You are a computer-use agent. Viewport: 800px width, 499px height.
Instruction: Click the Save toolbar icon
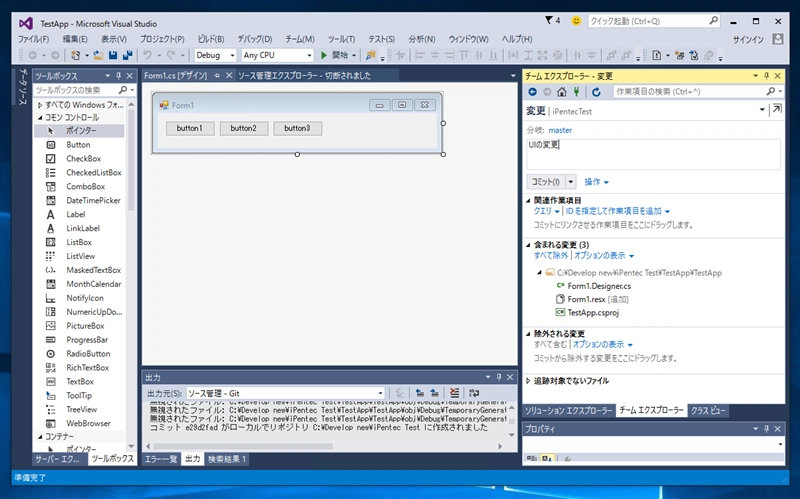[x=113, y=55]
